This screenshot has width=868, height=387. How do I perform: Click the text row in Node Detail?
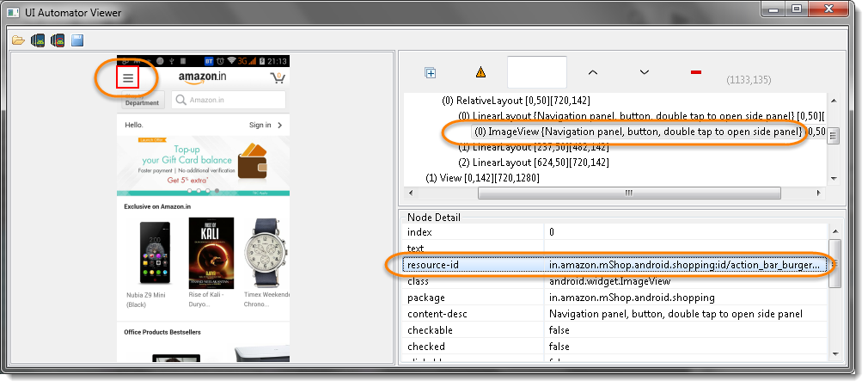pos(615,249)
